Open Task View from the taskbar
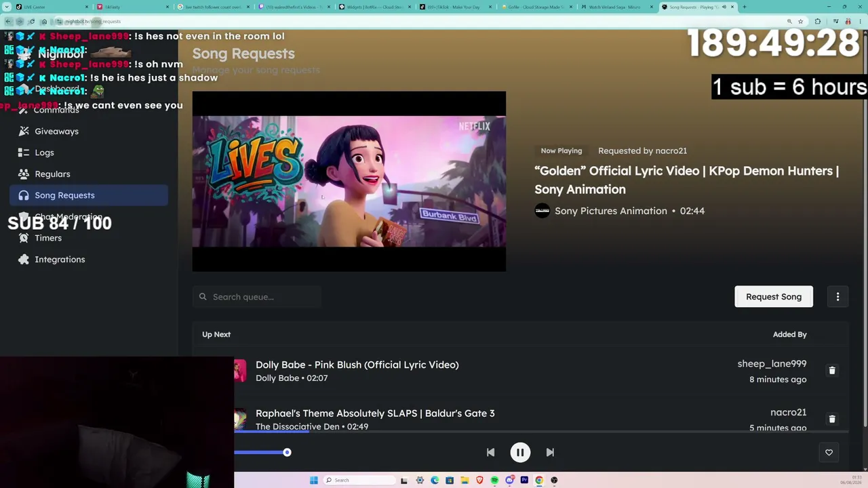 (x=404, y=480)
